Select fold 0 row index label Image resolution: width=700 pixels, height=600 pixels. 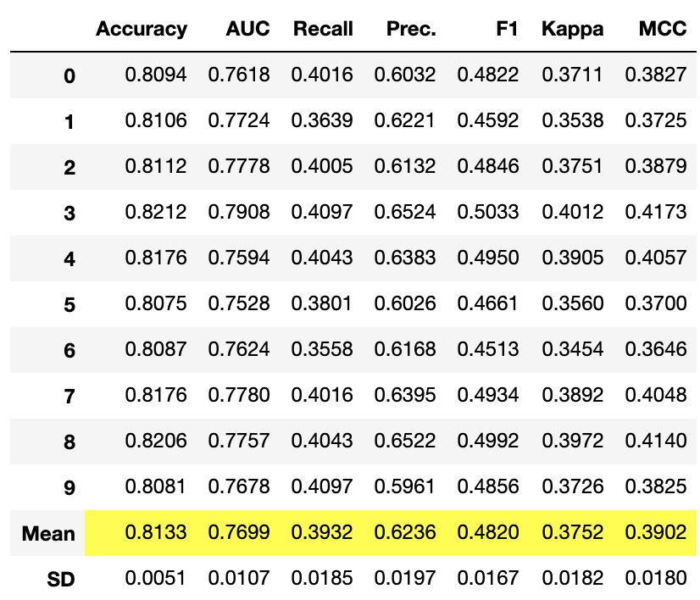point(69,76)
